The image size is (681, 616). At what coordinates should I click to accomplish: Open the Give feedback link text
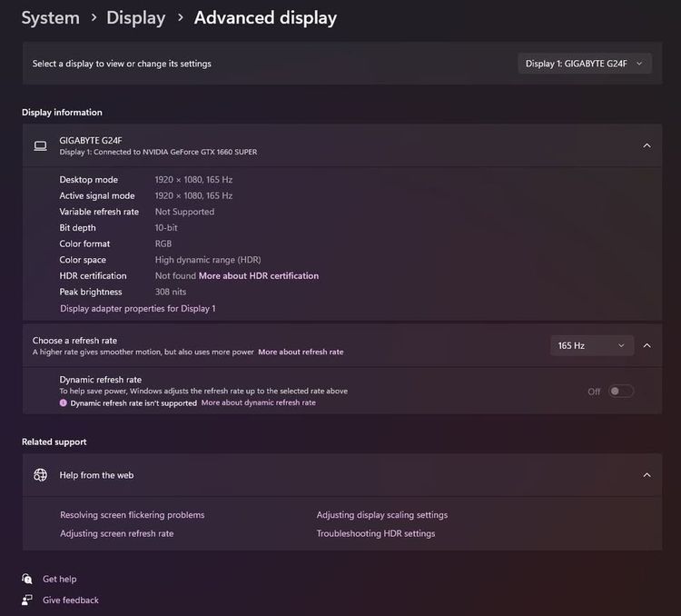tap(71, 601)
